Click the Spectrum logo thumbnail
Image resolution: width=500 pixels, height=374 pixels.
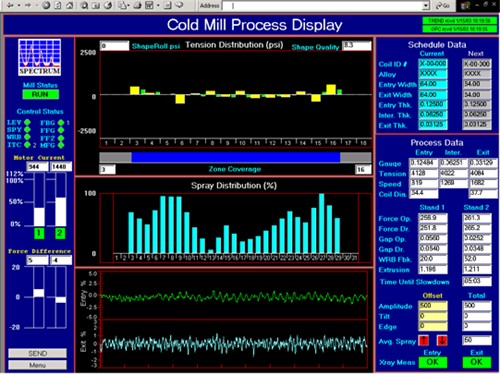40,57
